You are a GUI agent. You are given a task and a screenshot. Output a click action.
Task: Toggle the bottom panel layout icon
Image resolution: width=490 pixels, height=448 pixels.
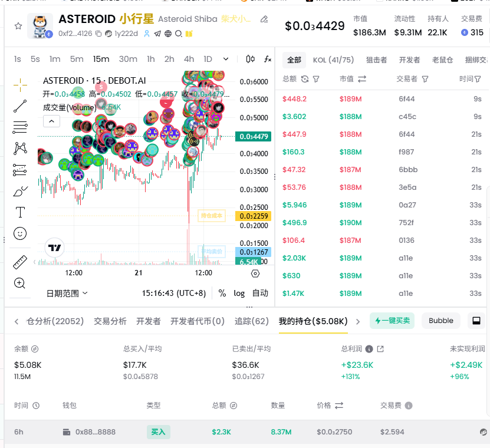476,321
